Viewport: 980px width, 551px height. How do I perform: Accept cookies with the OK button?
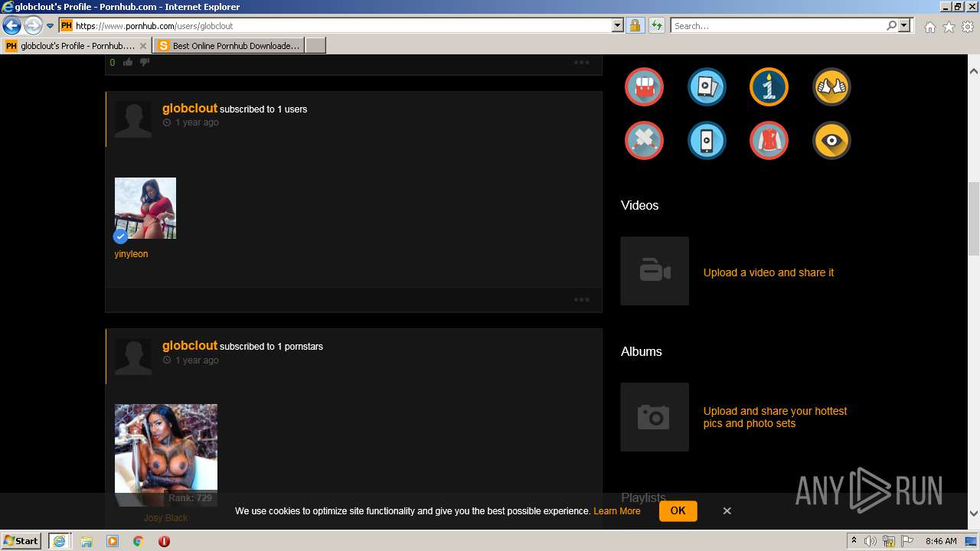point(678,510)
